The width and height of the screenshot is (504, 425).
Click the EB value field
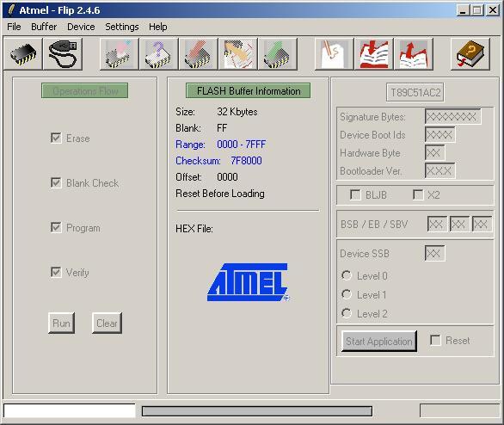(x=459, y=224)
